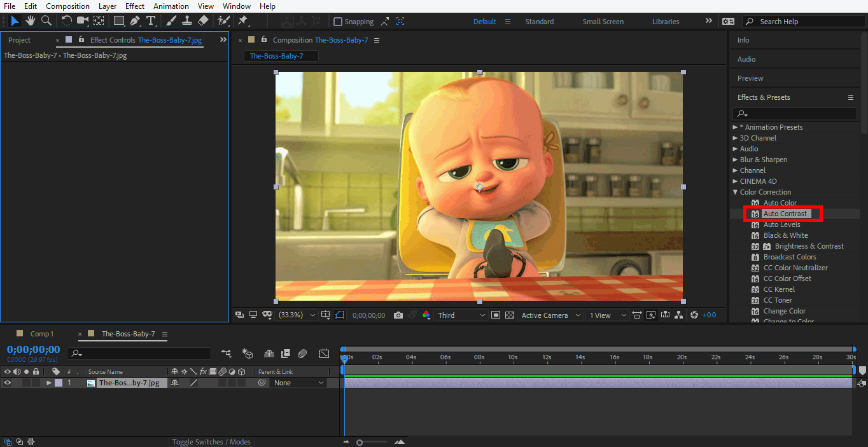Take a snapshot of the composition
Viewport: 868px width, 447px height.
click(x=398, y=315)
